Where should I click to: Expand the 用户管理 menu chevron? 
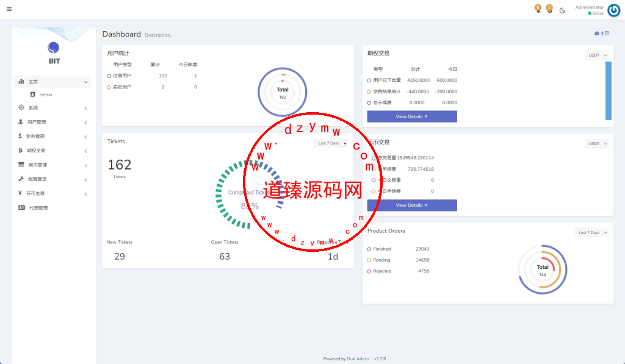[x=85, y=123]
